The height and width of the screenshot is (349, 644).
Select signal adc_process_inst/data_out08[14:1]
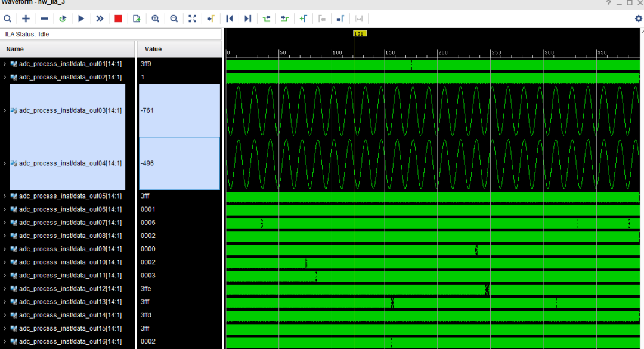(70, 236)
